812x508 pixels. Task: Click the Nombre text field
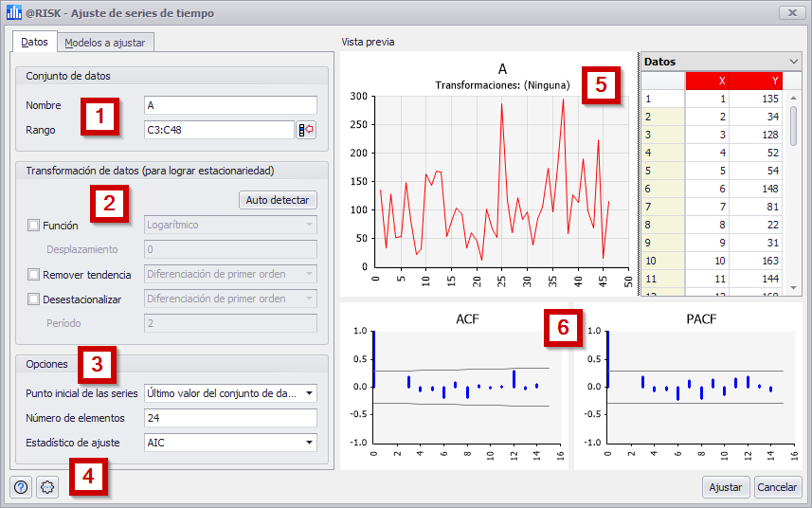pos(229,105)
